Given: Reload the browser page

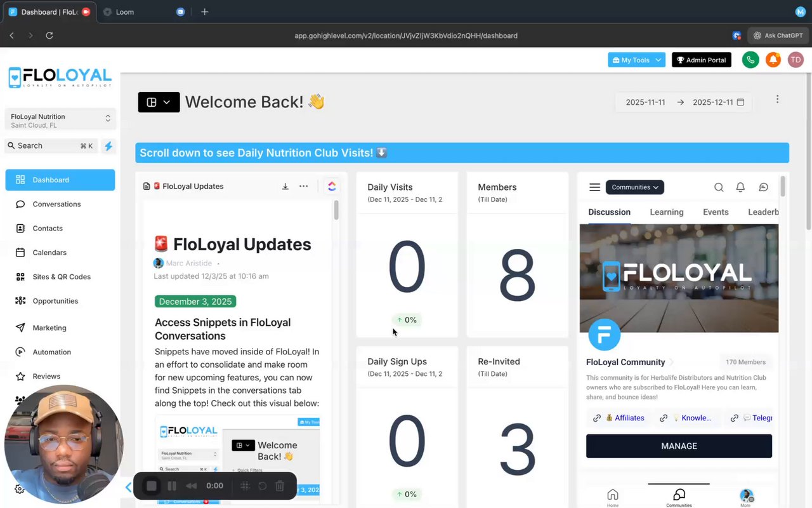Looking at the screenshot, I should coord(49,36).
